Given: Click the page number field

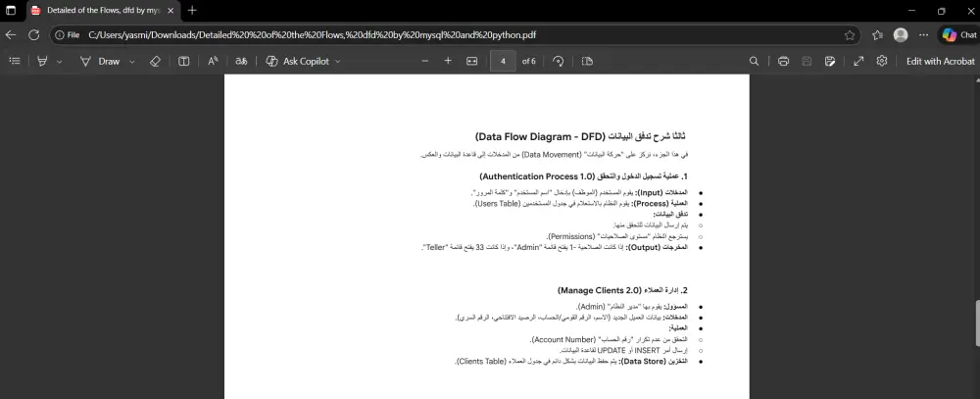Looking at the screenshot, I should click(503, 62).
